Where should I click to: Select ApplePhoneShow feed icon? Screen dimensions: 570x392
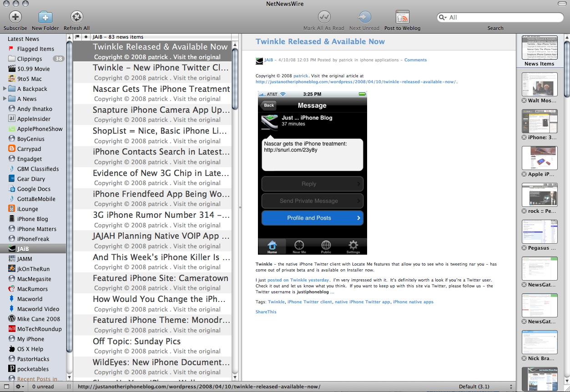tap(12, 129)
